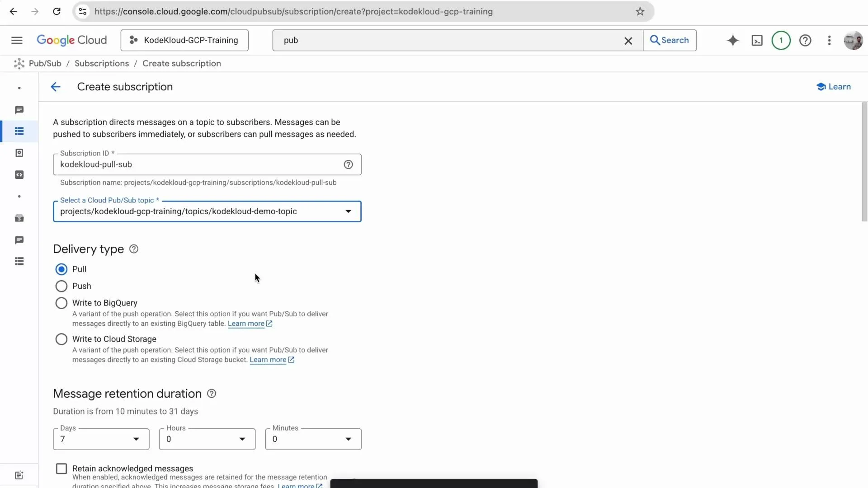
Task: Clear the search box text
Action: (628, 41)
